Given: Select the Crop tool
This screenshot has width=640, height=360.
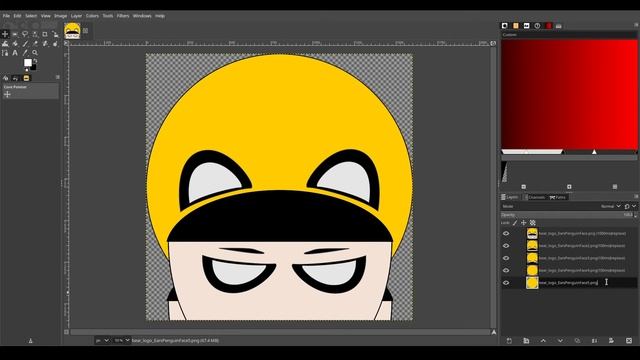Looking at the screenshot, I should coord(45,34).
